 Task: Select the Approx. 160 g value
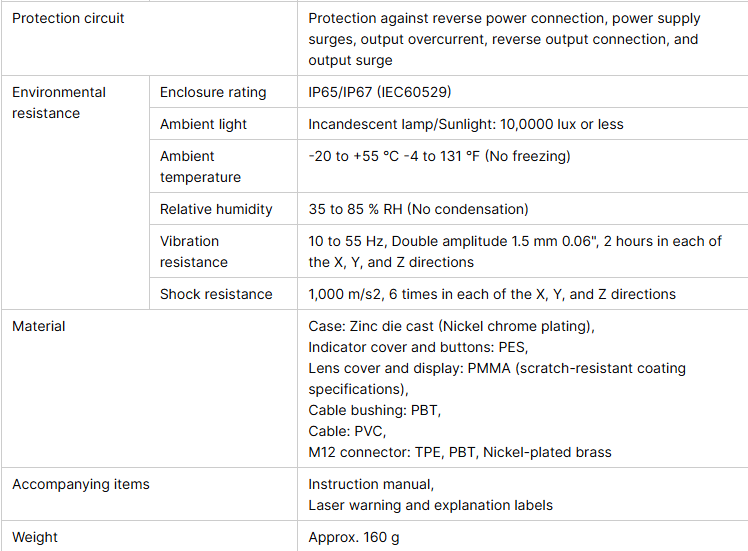(x=354, y=537)
